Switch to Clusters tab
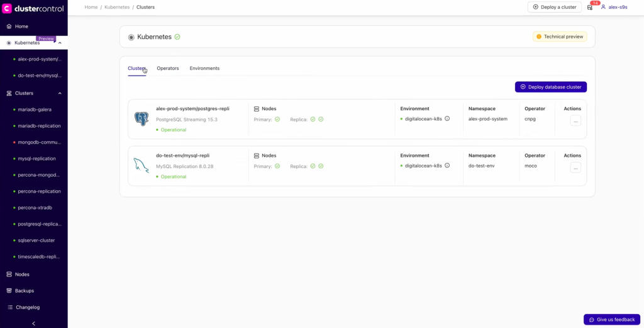644x328 pixels. (x=136, y=68)
